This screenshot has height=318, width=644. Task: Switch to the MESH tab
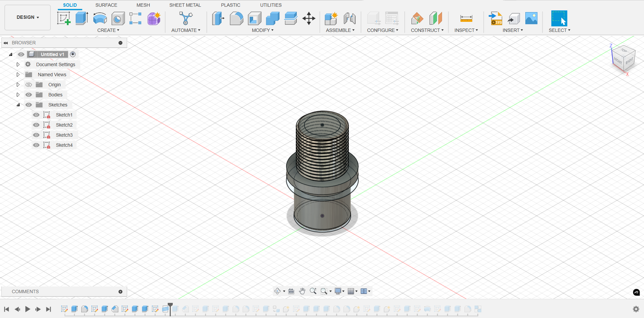[143, 5]
